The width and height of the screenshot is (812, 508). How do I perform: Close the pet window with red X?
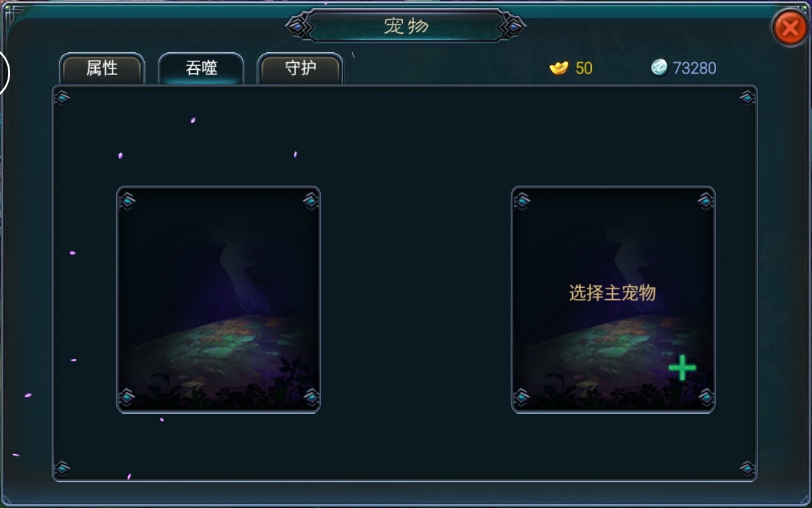790,27
